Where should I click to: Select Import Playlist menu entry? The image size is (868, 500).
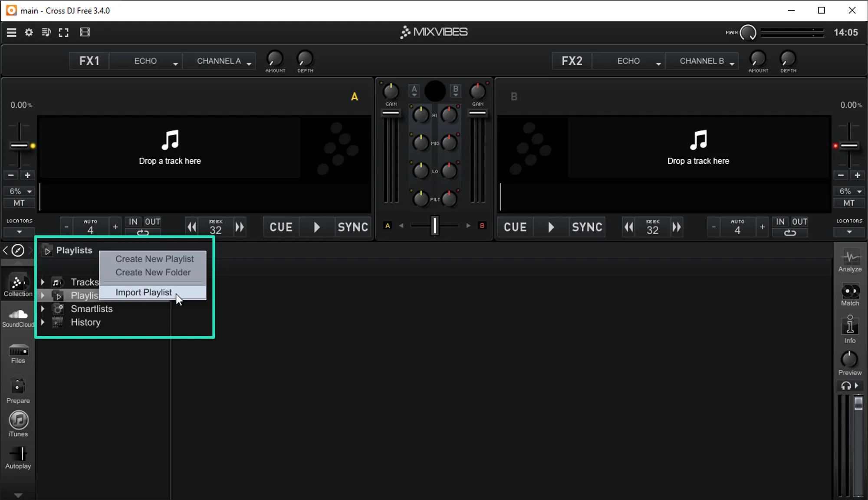coord(144,292)
